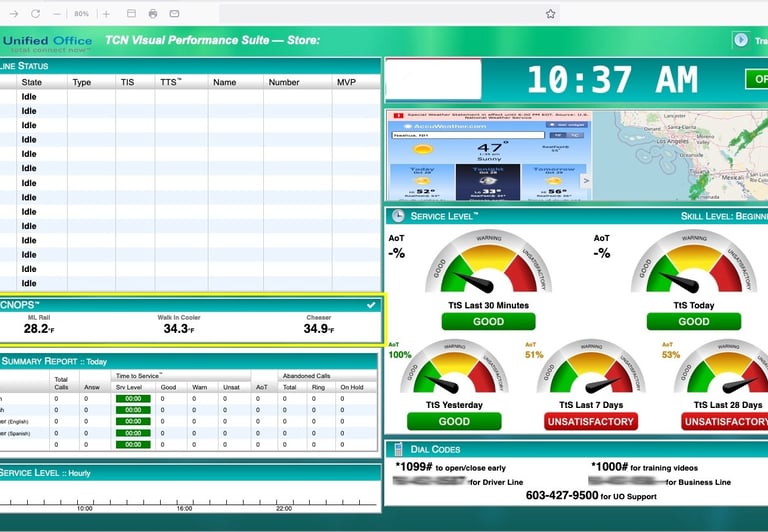Toggle the CNOPS checkmark

(371, 305)
